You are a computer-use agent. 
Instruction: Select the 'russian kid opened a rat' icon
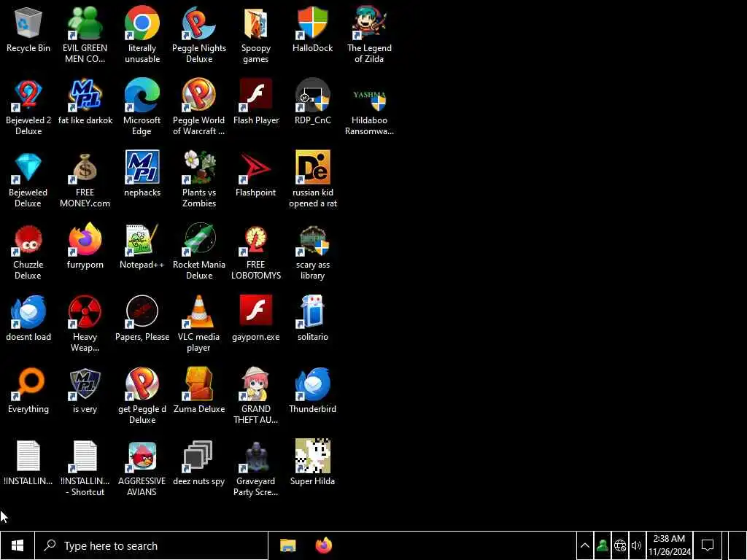(312, 168)
